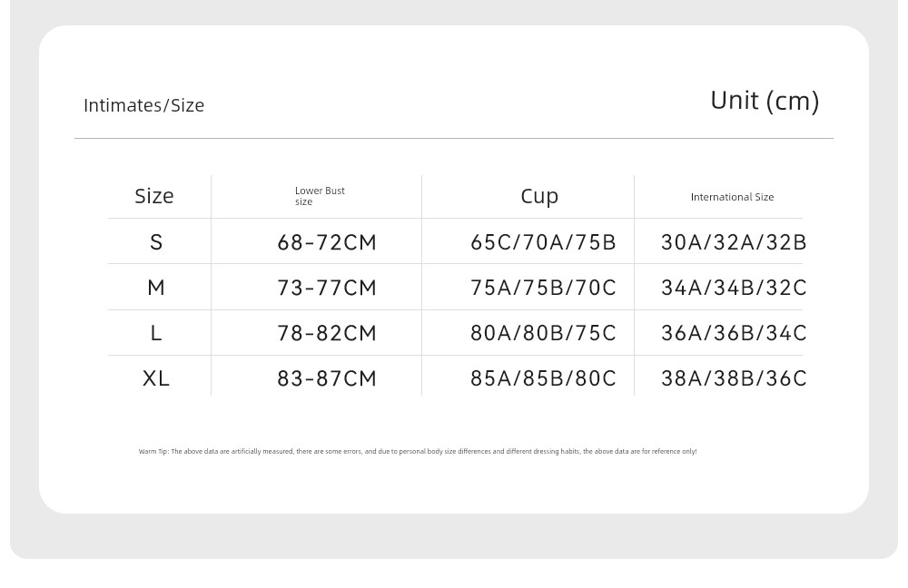This screenshot has height=588, width=908.
Task: Select the S size row label
Action: 156,242
